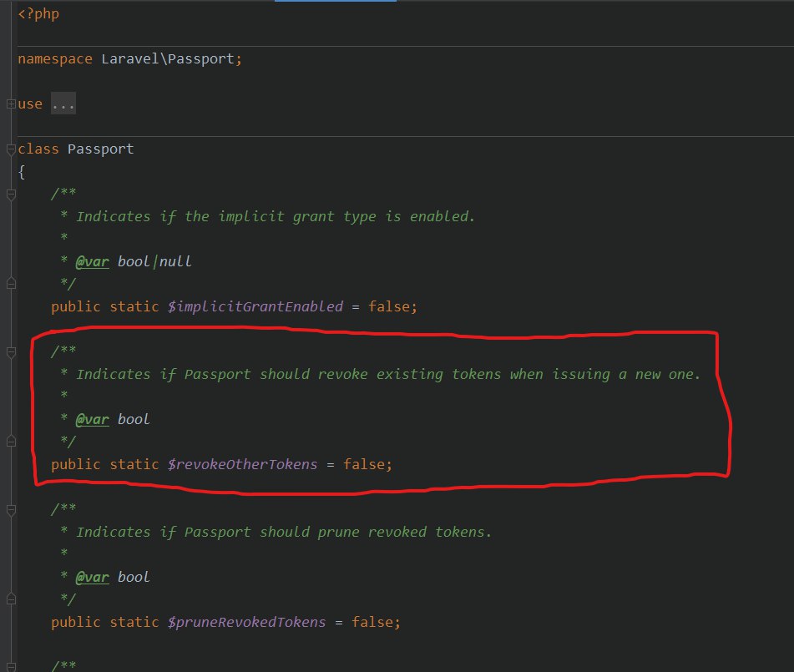Click the $revokeOtherTokens variable

pyautogui.click(x=243, y=464)
